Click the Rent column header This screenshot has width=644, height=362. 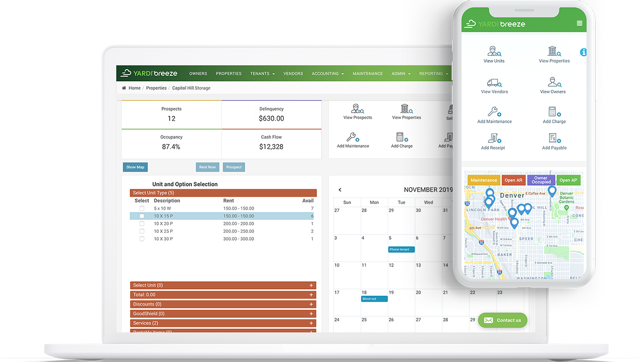coord(228,201)
